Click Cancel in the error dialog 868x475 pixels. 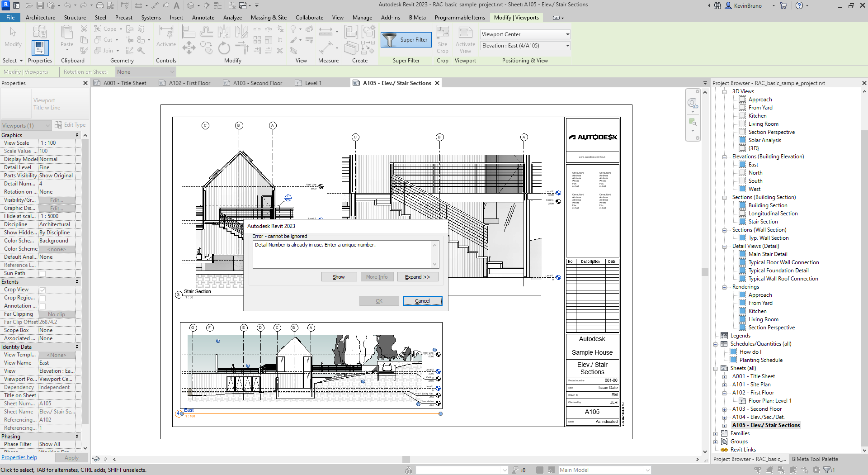coord(422,301)
